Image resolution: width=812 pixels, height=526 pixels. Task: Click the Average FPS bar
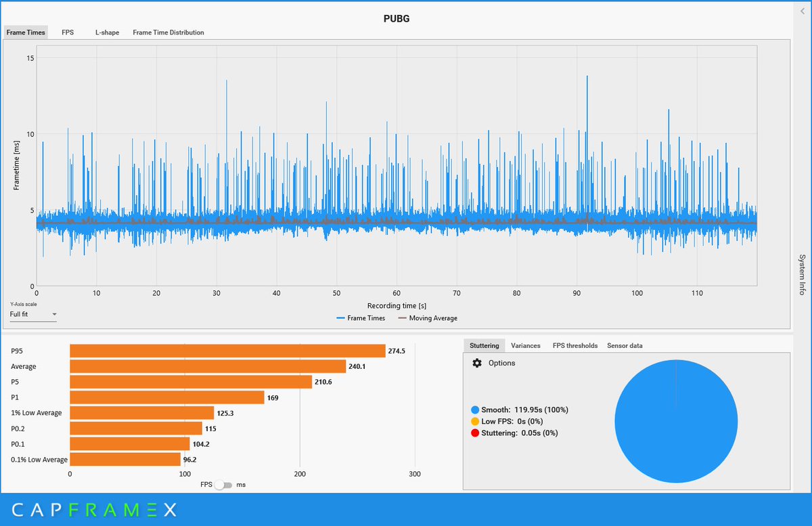pos(208,366)
